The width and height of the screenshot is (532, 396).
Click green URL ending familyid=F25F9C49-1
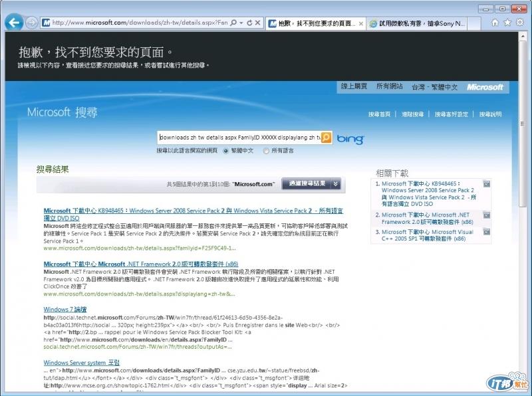140,248
